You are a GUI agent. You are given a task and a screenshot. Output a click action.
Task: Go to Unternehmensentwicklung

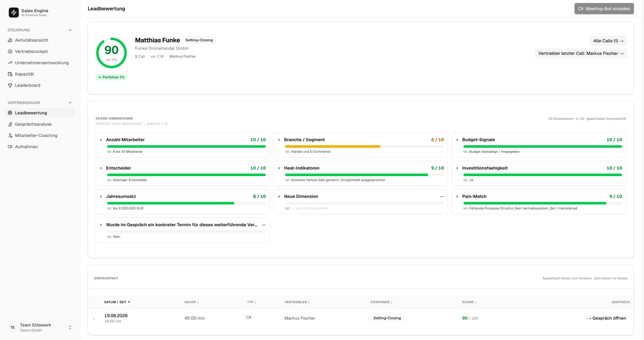(x=40, y=63)
